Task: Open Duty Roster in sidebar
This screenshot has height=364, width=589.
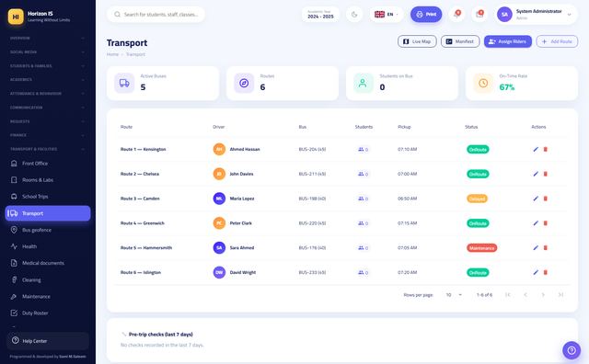Action: 48,313
